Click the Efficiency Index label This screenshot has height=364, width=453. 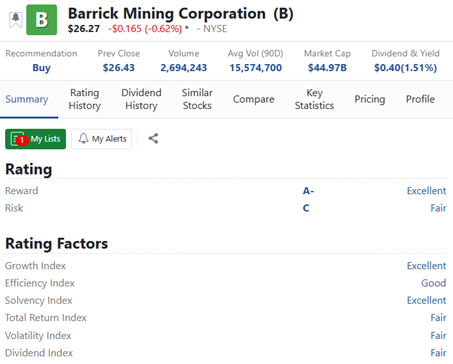click(x=40, y=283)
